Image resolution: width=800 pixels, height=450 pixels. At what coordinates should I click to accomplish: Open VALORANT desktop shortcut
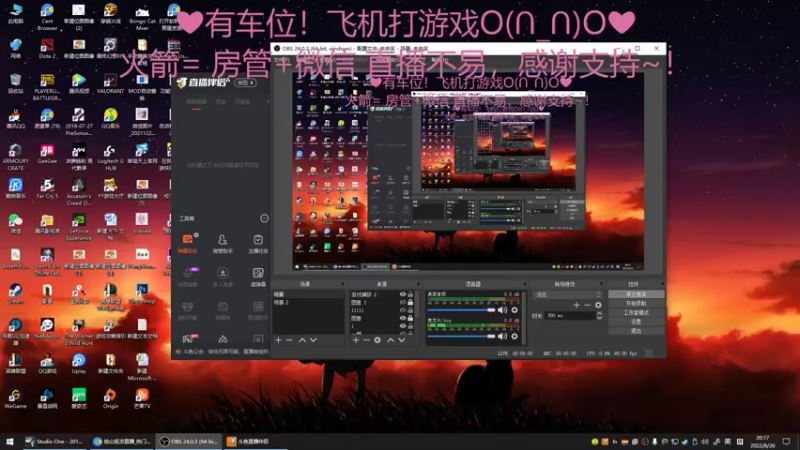[x=110, y=84]
